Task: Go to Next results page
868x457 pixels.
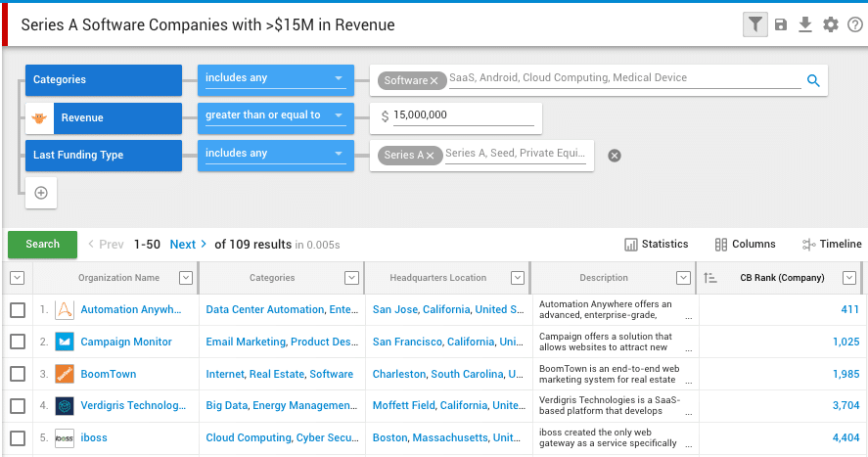Action: (188, 245)
